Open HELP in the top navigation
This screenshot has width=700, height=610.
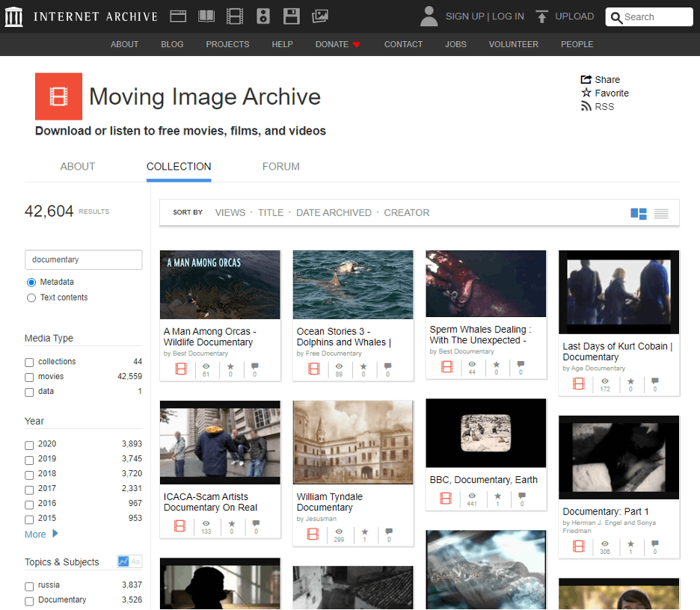tap(283, 44)
